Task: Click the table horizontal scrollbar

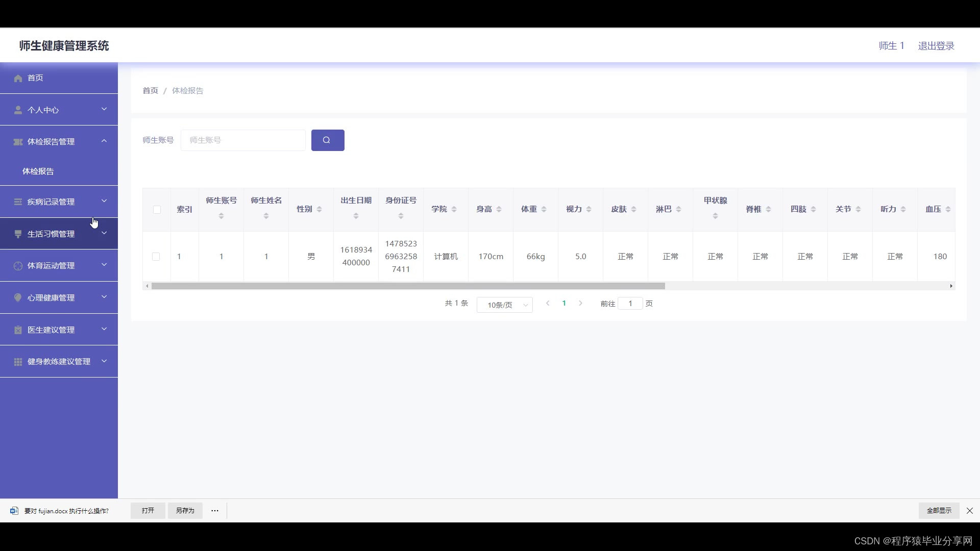Action: [x=408, y=286]
